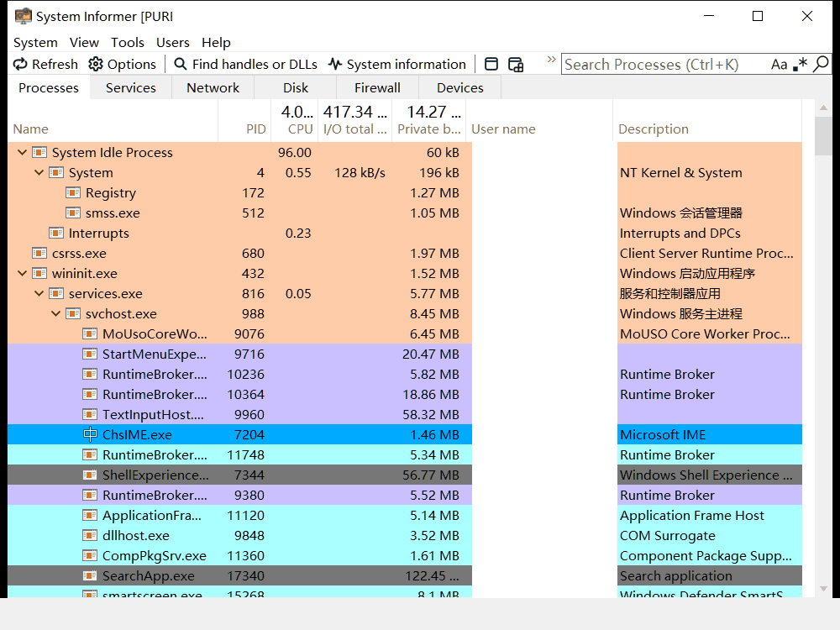Click the dllhost.exe process icon

(x=90, y=536)
